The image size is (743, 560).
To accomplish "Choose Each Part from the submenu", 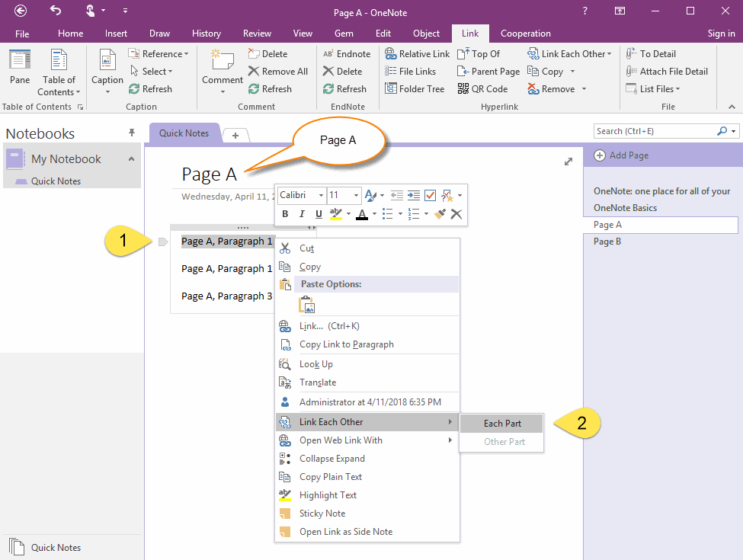I will pos(501,424).
